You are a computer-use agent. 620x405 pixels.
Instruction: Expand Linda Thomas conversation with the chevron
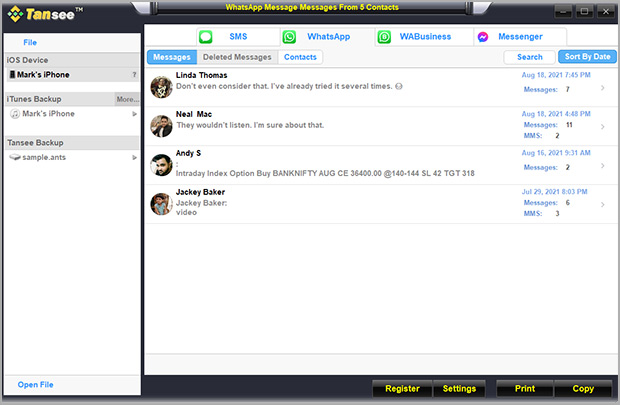(x=602, y=88)
